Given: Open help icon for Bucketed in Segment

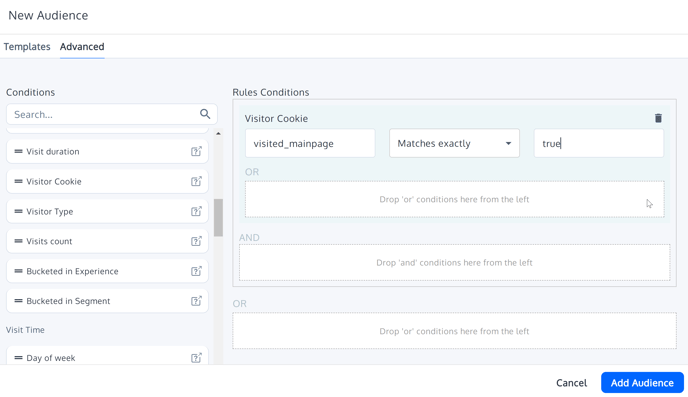Looking at the screenshot, I should tap(196, 301).
